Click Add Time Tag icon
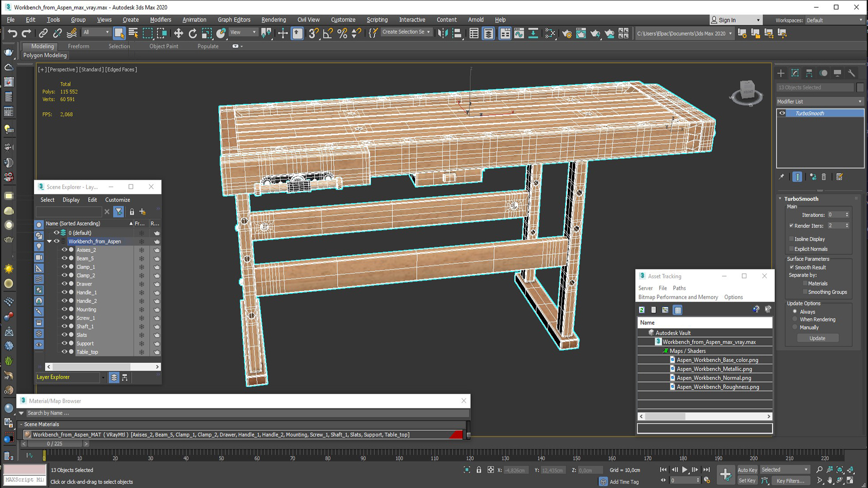Screen dimensions: 868x488 click(x=603, y=482)
